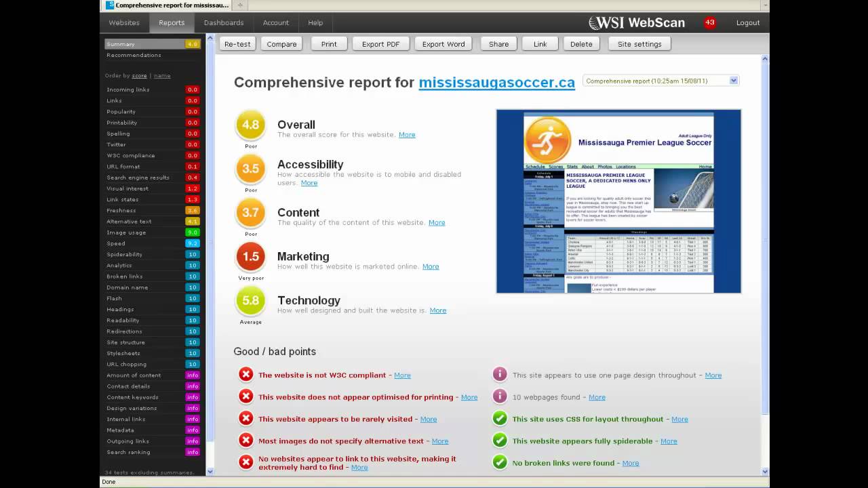The height and width of the screenshot is (488, 868).
Task: Open the mississaugasoccer.ca link
Action: click(x=496, y=83)
